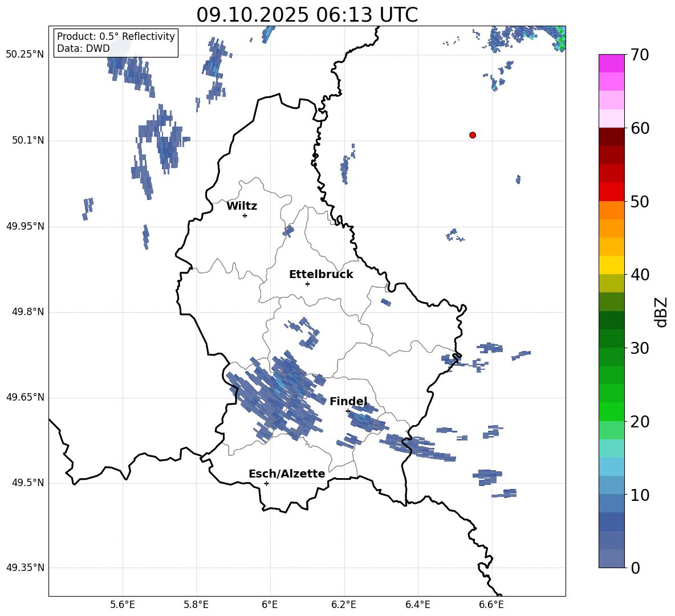Click the Data: DWD text

83,48
